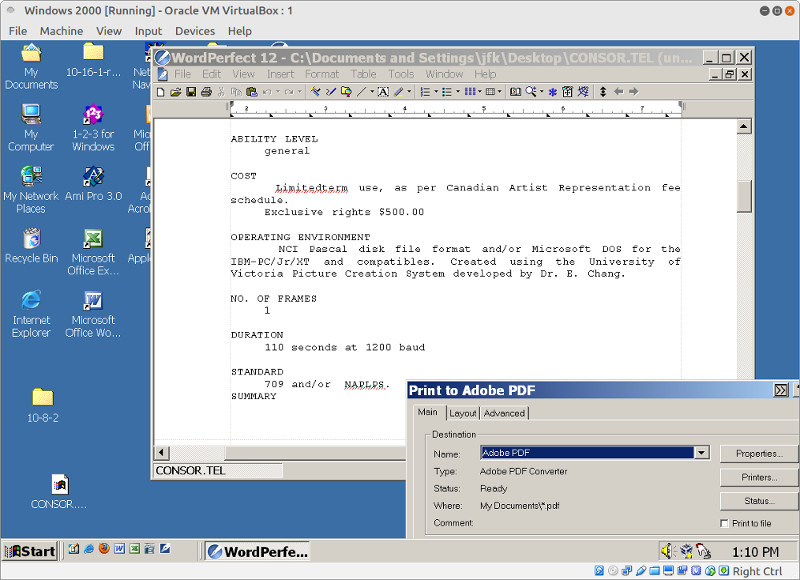This screenshot has height=580, width=800.
Task: Expand the Highlight color dropdown arrow
Action: 409,92
